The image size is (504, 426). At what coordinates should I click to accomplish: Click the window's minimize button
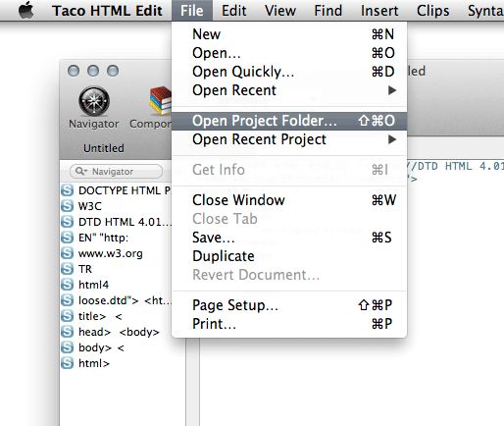pyautogui.click(x=93, y=71)
